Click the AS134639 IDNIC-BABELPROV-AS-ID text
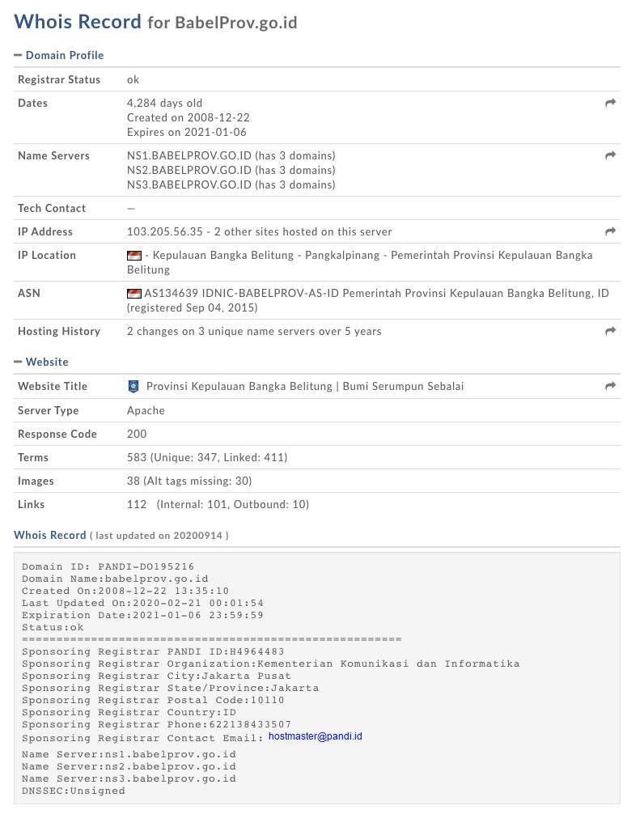 241,293
